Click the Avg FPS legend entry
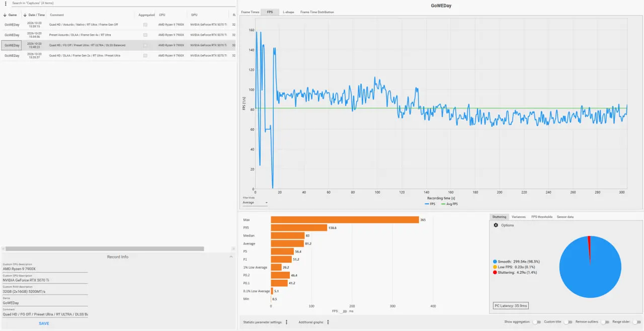The image size is (644, 331). click(x=449, y=204)
